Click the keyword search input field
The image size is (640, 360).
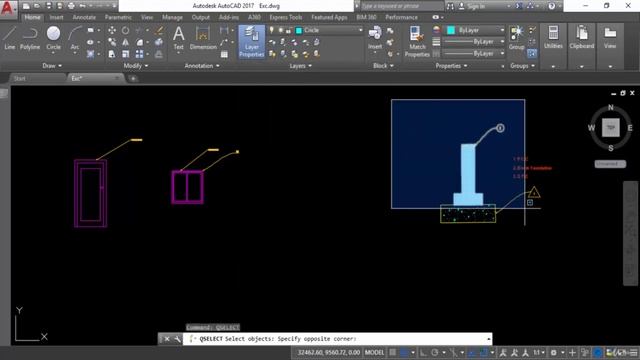pyautogui.click(x=402, y=6)
